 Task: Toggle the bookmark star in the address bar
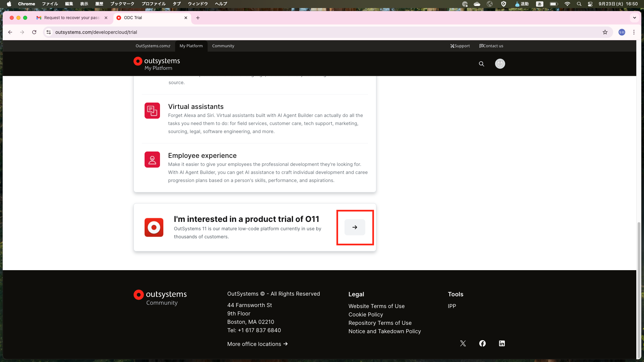605,32
